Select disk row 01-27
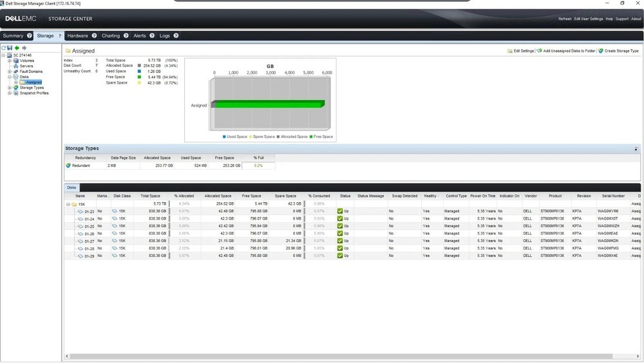Image resolution: width=644 pixels, height=363 pixels. coord(352,241)
